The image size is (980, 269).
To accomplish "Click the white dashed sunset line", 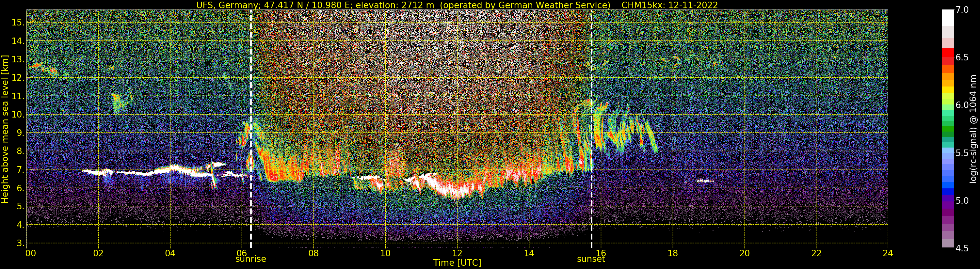I will [x=592, y=129].
